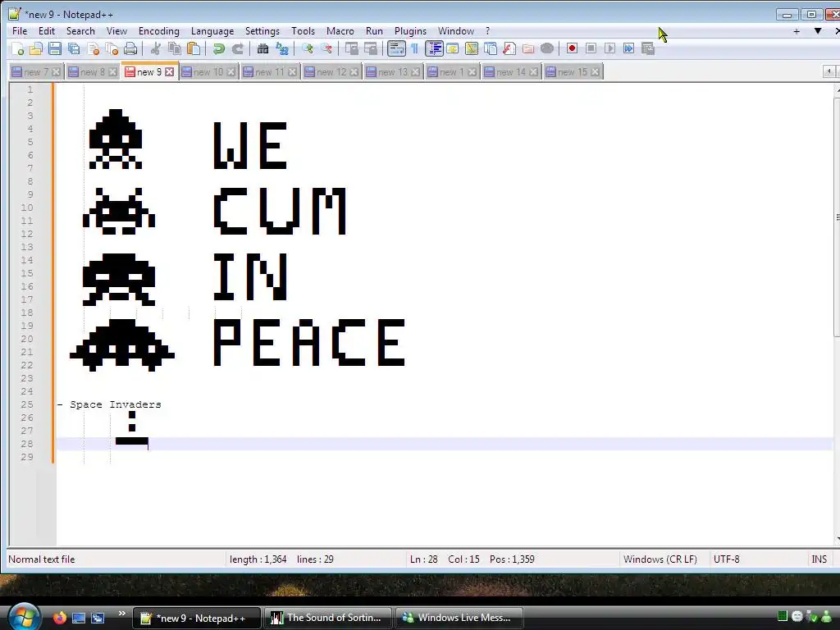The height and width of the screenshot is (630, 840).
Task: Click The Sound of Sorting taskbar button
Action: point(328,618)
